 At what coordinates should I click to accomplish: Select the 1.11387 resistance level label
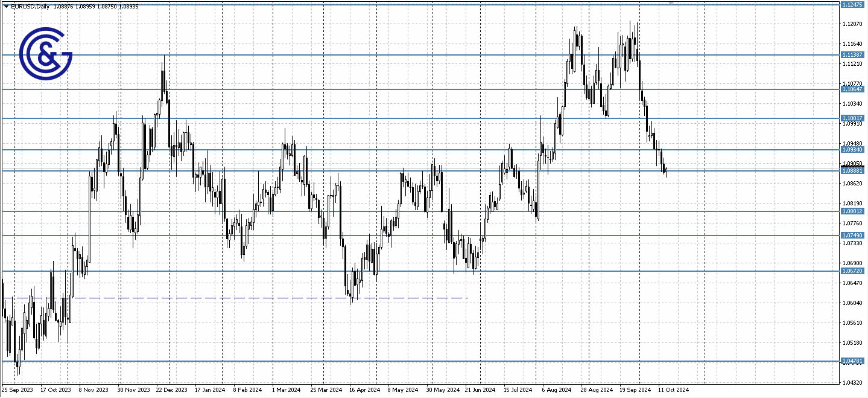coord(852,55)
